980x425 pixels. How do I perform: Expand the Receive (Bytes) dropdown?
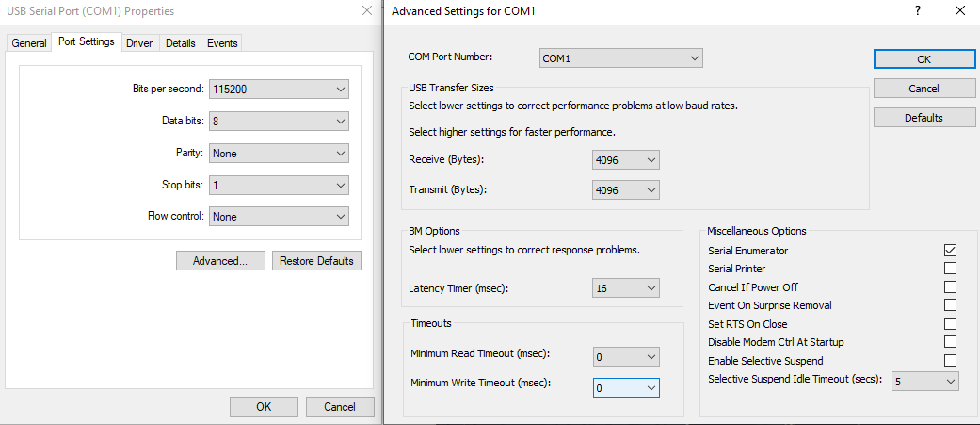626,160
